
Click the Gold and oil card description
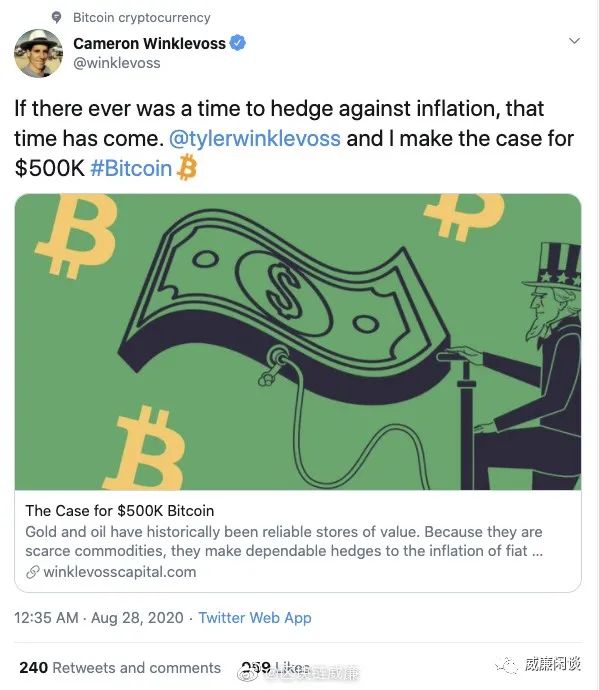point(284,541)
